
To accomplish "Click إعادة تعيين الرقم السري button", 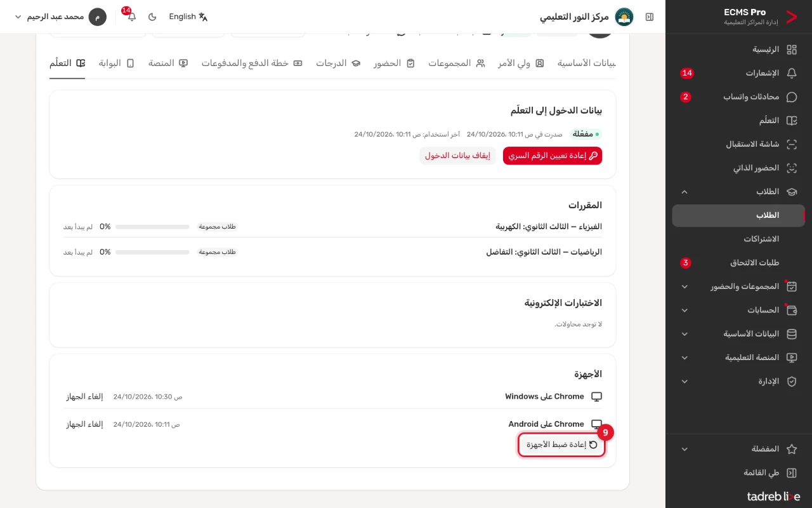I will [553, 156].
